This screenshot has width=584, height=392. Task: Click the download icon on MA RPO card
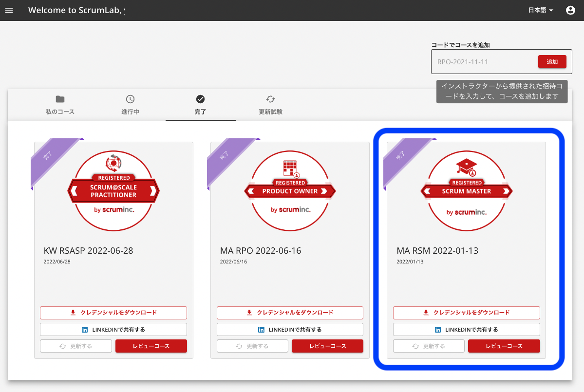(249, 312)
